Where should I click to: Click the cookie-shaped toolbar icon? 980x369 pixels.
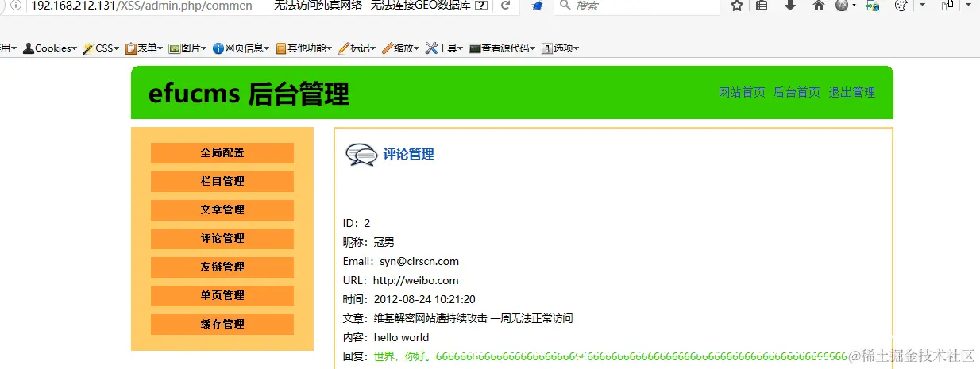[x=901, y=6]
